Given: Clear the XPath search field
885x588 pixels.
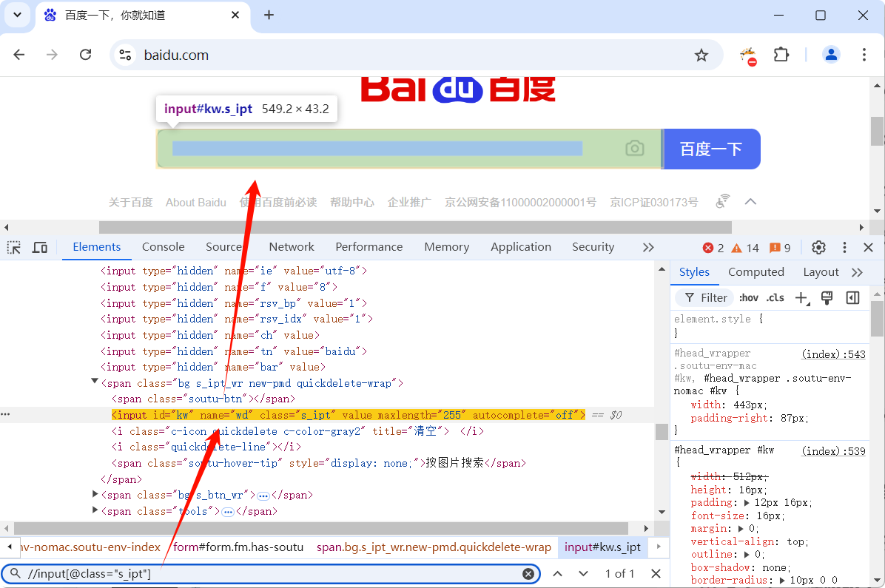Looking at the screenshot, I should (x=528, y=574).
